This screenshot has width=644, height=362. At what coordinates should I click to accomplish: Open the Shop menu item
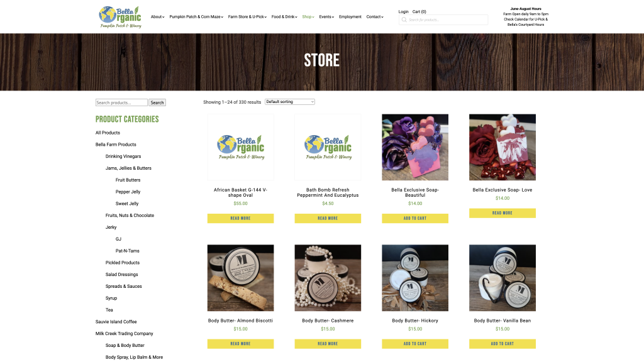coord(308,17)
